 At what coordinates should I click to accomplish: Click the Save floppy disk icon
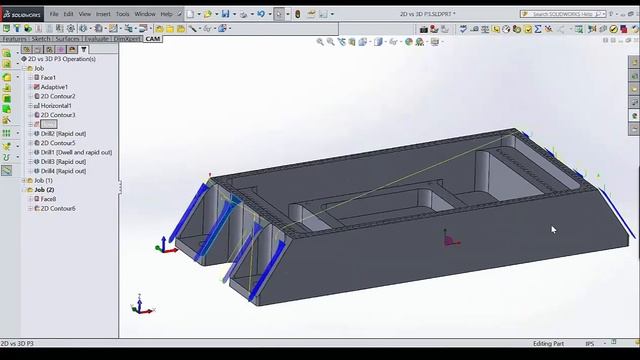(x=225, y=14)
